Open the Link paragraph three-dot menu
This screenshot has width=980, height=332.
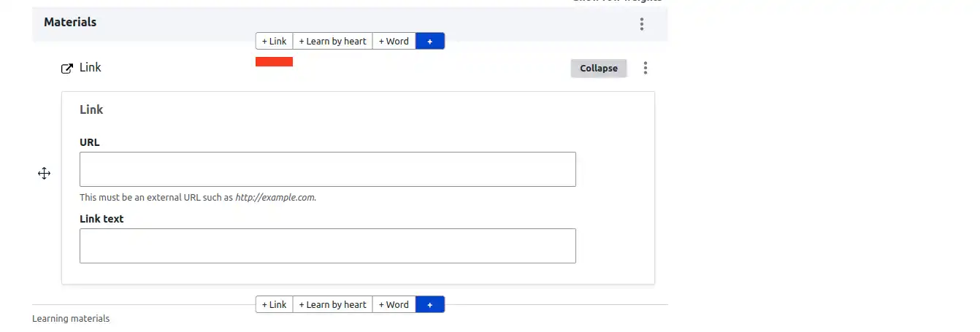(x=646, y=68)
